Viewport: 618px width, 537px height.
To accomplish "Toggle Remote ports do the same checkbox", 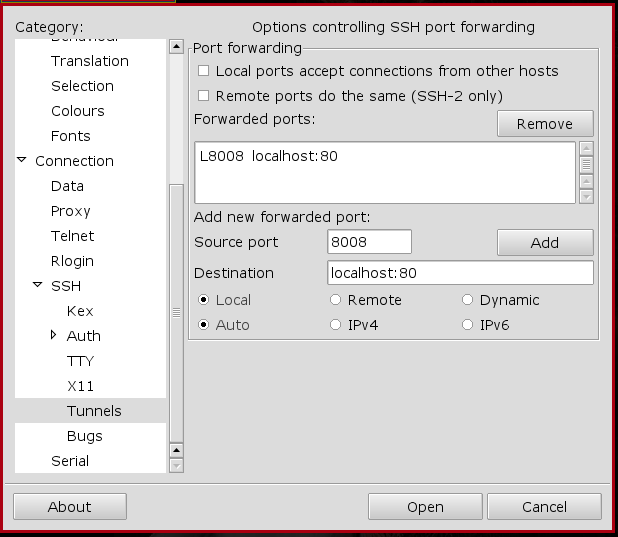I will coord(204,96).
